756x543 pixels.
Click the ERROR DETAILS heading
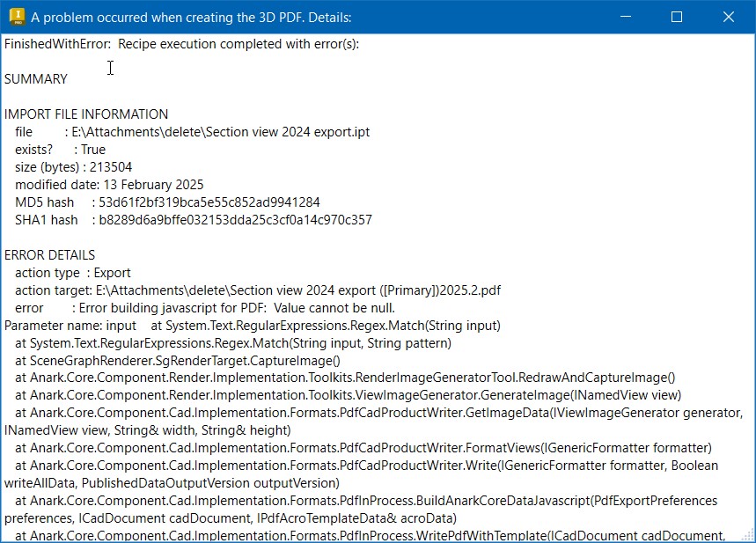click(49, 255)
